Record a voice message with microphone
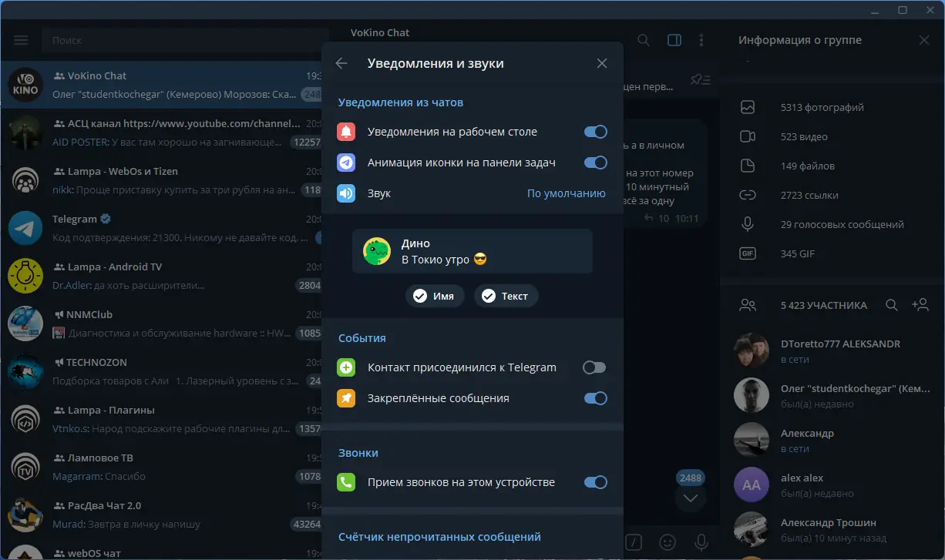This screenshot has width=945, height=560. point(701,542)
